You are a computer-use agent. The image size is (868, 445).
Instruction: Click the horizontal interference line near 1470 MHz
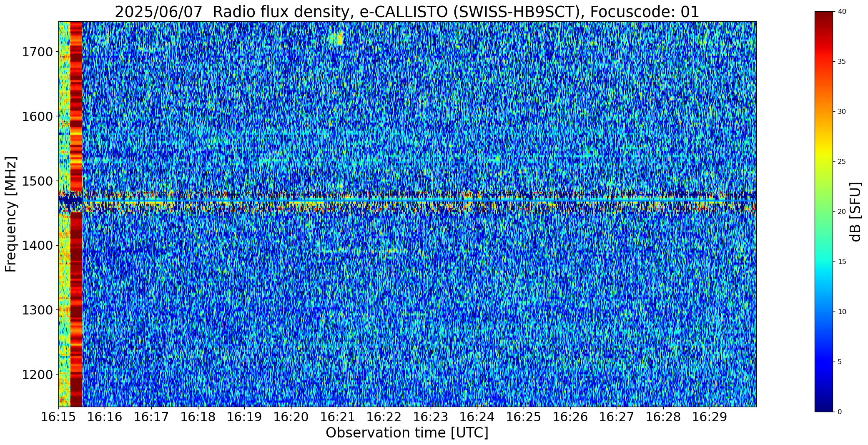point(407,202)
